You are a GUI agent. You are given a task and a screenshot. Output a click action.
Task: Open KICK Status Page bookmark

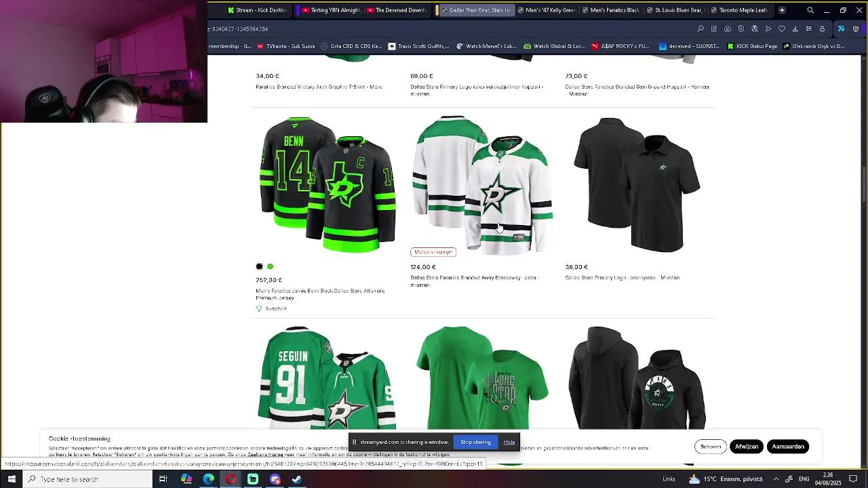click(x=752, y=46)
